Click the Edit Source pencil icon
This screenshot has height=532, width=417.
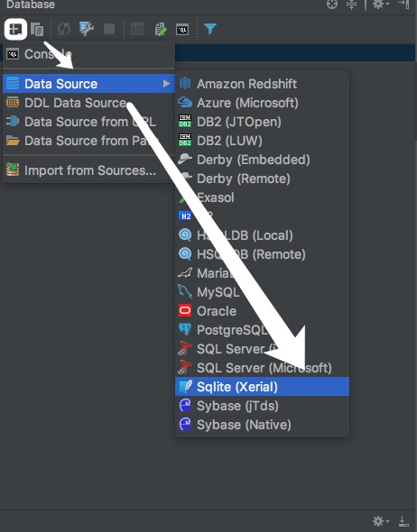pyautogui.click(x=161, y=29)
